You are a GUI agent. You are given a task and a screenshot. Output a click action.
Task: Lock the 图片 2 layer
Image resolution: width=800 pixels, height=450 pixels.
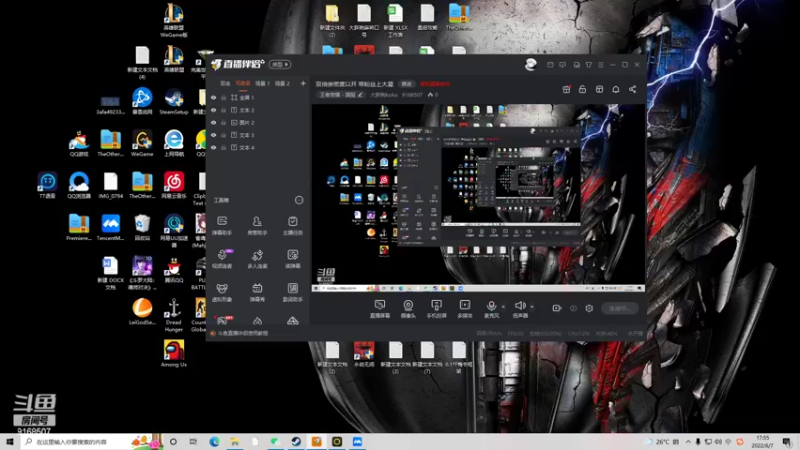(223, 122)
